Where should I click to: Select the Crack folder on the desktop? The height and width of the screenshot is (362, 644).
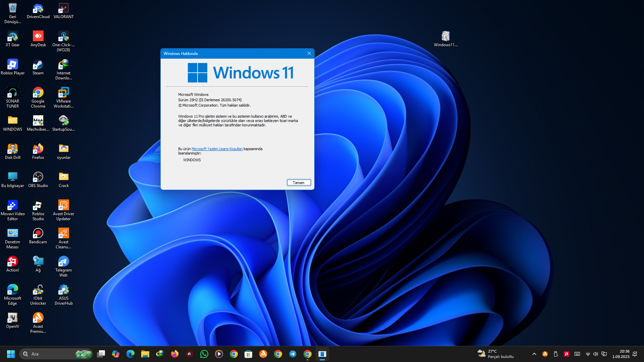pyautogui.click(x=64, y=180)
